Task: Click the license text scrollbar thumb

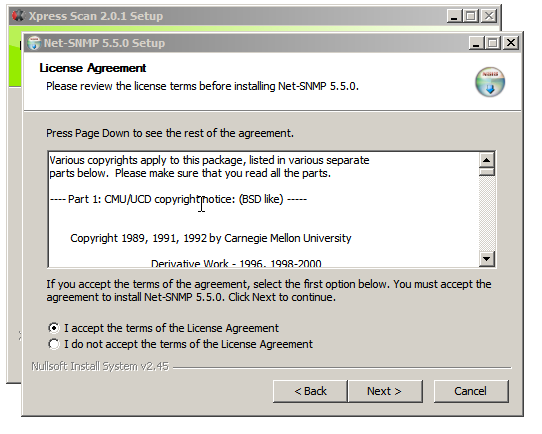Action: [x=487, y=172]
